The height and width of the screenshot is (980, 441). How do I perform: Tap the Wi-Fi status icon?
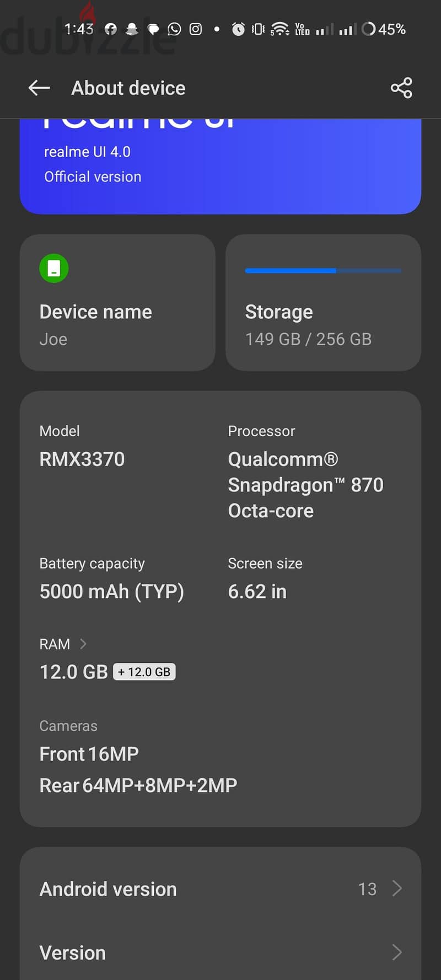pos(280,29)
